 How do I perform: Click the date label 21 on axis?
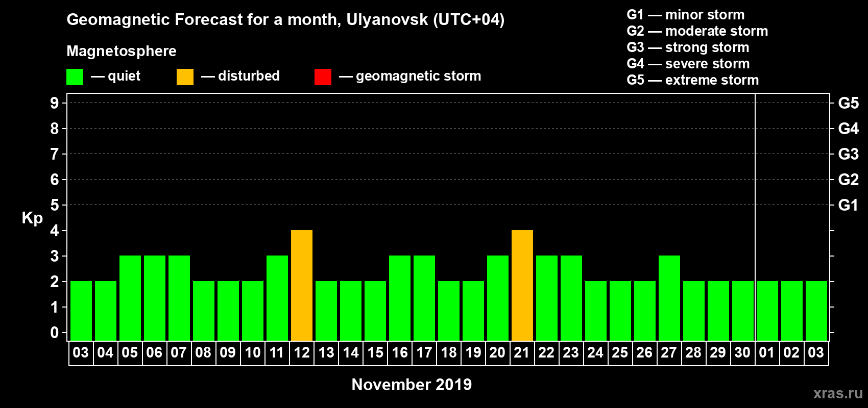[x=522, y=352]
